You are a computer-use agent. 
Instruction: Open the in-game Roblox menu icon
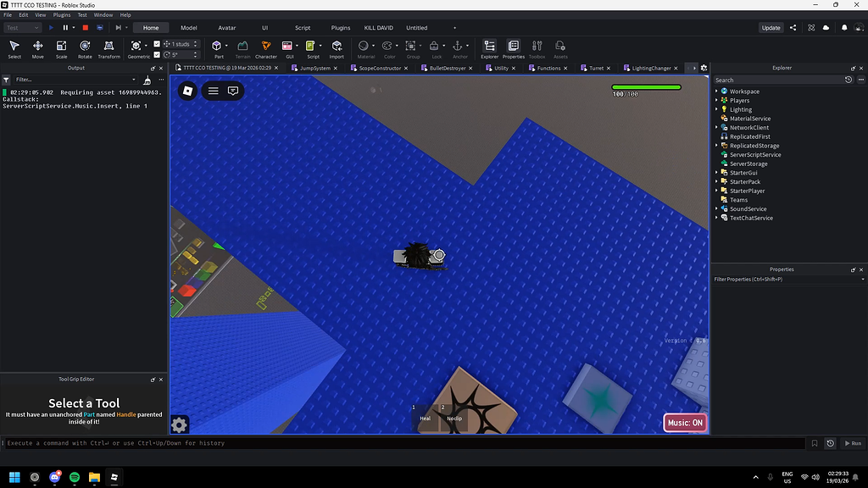(x=187, y=91)
